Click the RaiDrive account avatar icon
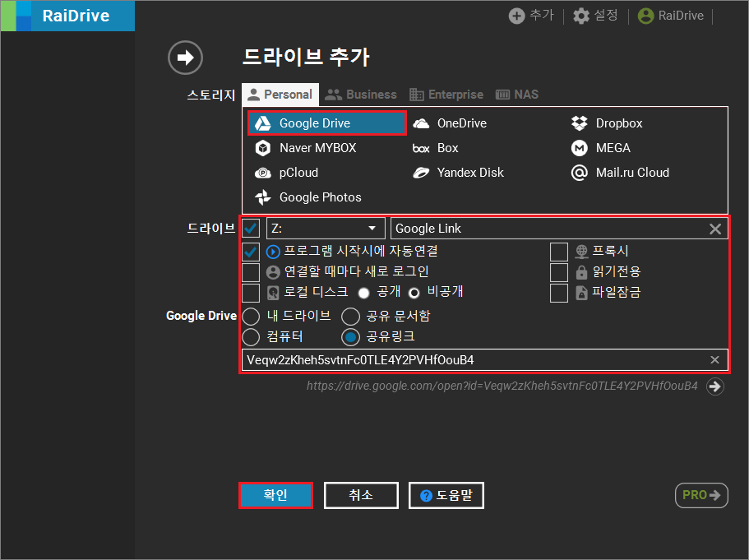This screenshot has width=749, height=560. pyautogui.click(x=645, y=16)
